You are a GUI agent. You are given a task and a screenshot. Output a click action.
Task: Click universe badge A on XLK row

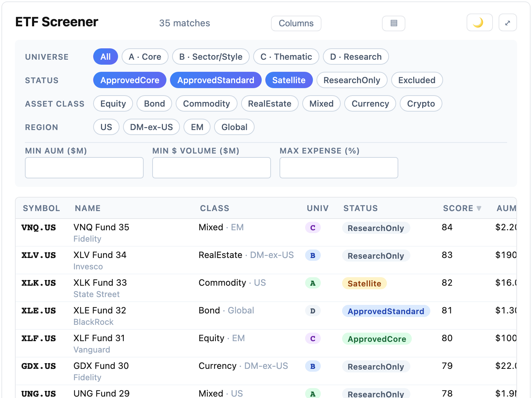313,283
